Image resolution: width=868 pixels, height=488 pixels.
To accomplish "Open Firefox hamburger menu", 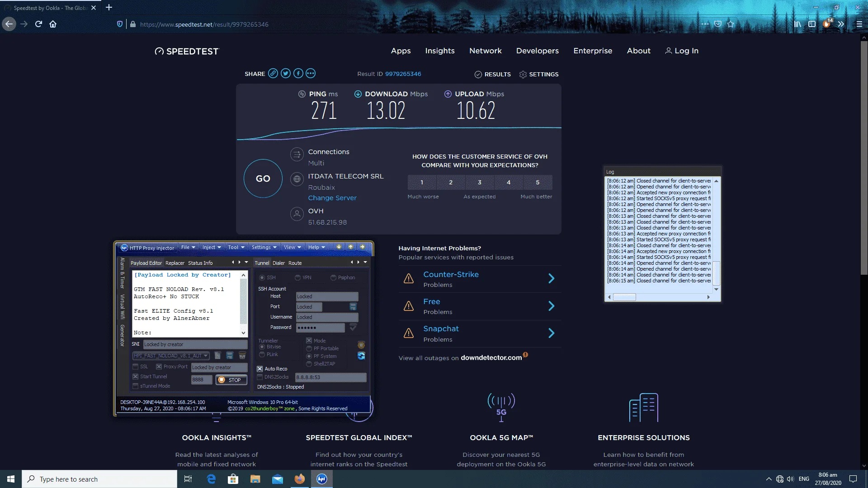I will 859,24.
